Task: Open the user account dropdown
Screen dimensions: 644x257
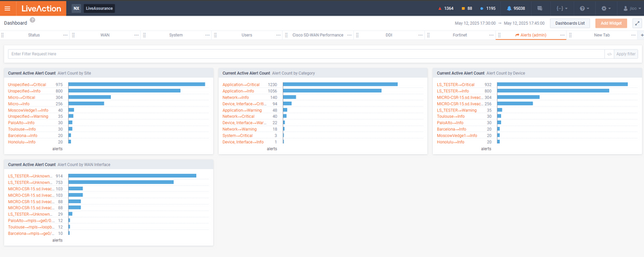Action: tap(631, 9)
